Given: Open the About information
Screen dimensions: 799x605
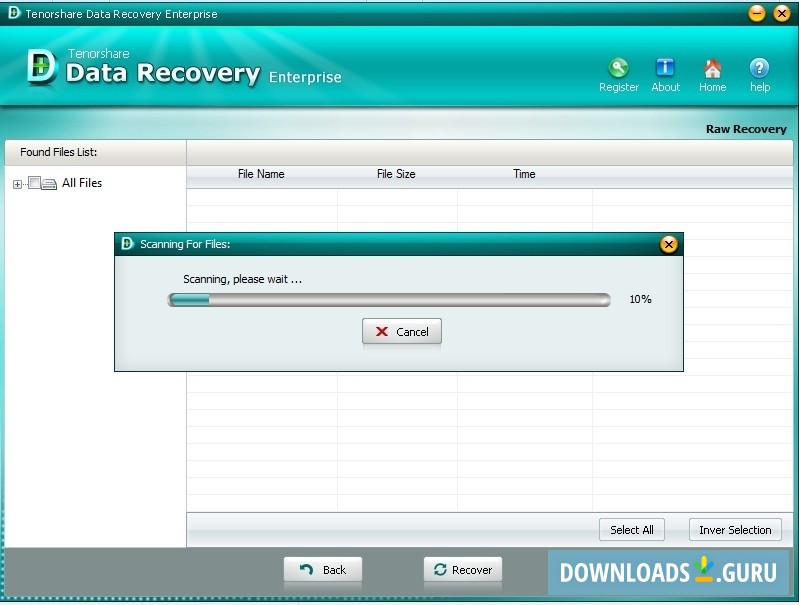Looking at the screenshot, I should point(665,74).
